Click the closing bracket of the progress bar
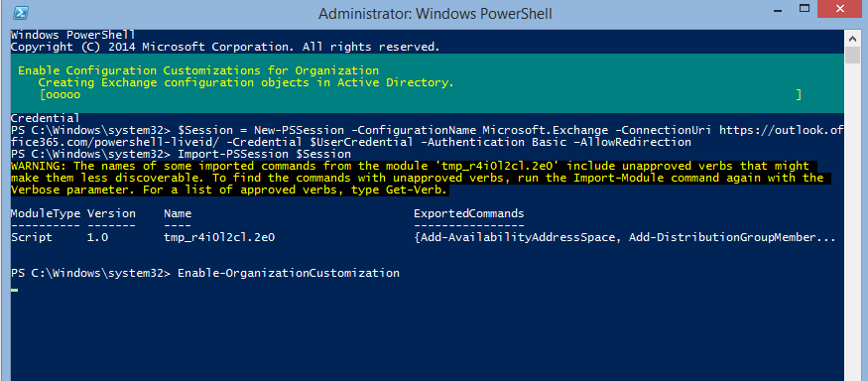This screenshot has height=381, width=868. [x=799, y=95]
